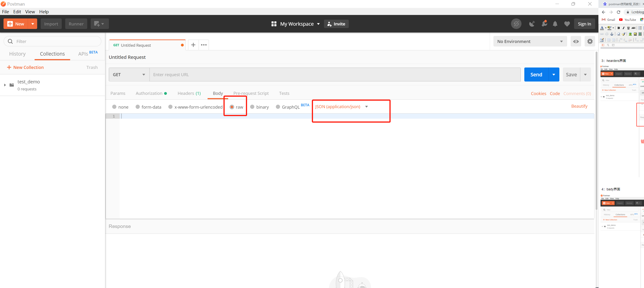The image size is (644, 288).
Task: Click the brush cleanup icon in editor
Action: coord(623,34)
